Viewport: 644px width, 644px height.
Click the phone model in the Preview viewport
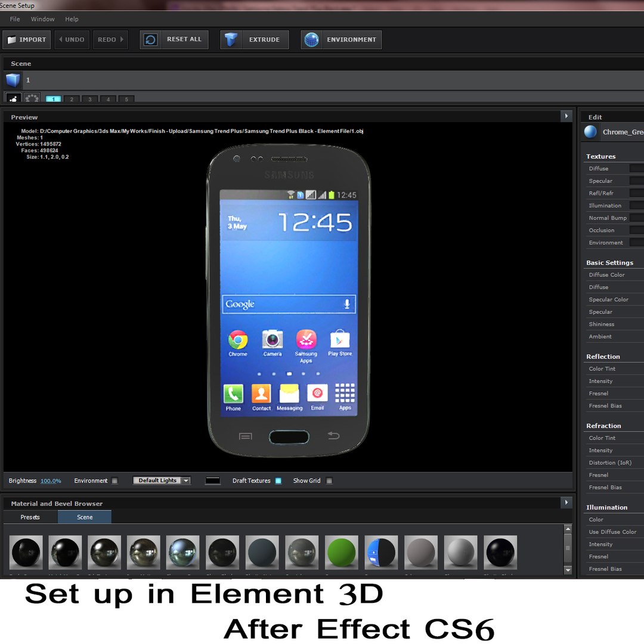click(x=289, y=300)
